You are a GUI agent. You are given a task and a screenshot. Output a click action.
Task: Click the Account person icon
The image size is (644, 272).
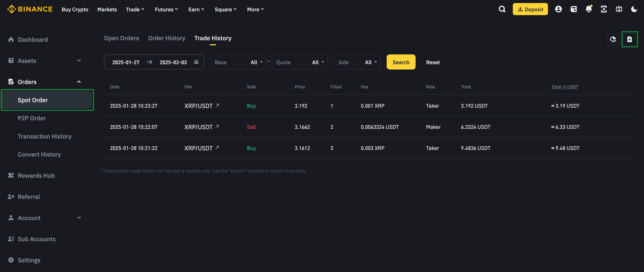click(11, 218)
